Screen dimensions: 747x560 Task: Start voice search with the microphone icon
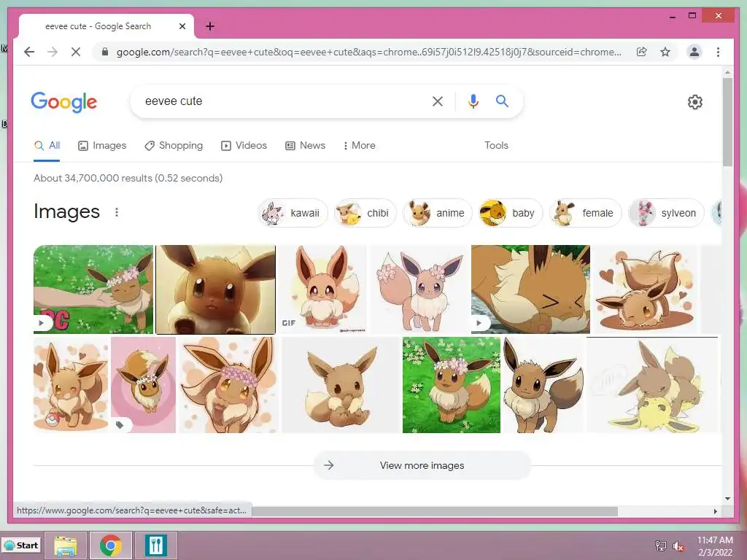pyautogui.click(x=473, y=101)
